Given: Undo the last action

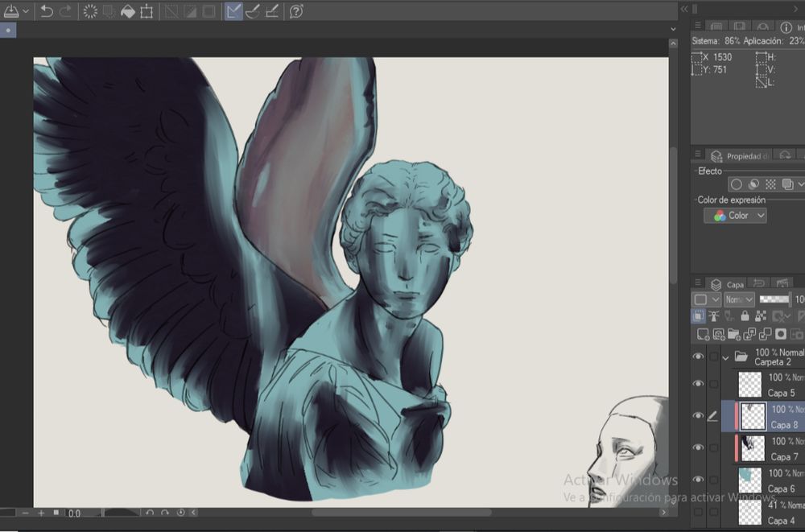Looking at the screenshot, I should click(x=46, y=11).
